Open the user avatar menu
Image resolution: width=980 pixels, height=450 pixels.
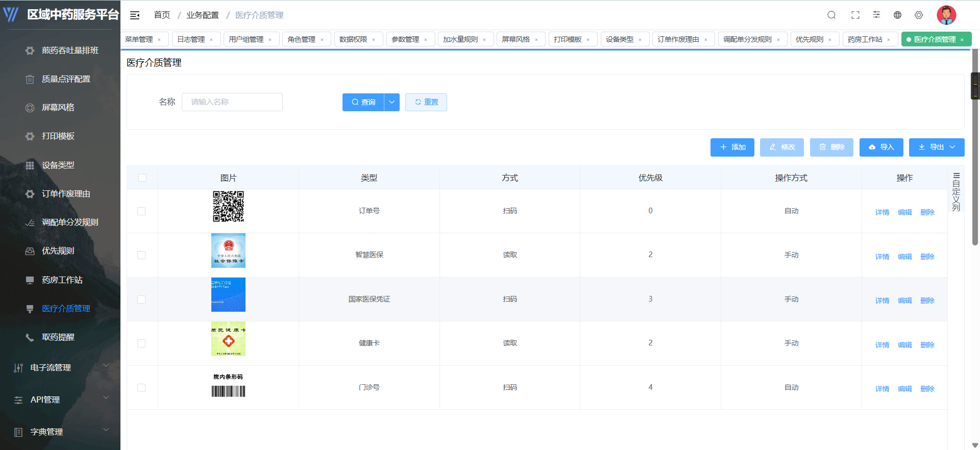point(946,15)
